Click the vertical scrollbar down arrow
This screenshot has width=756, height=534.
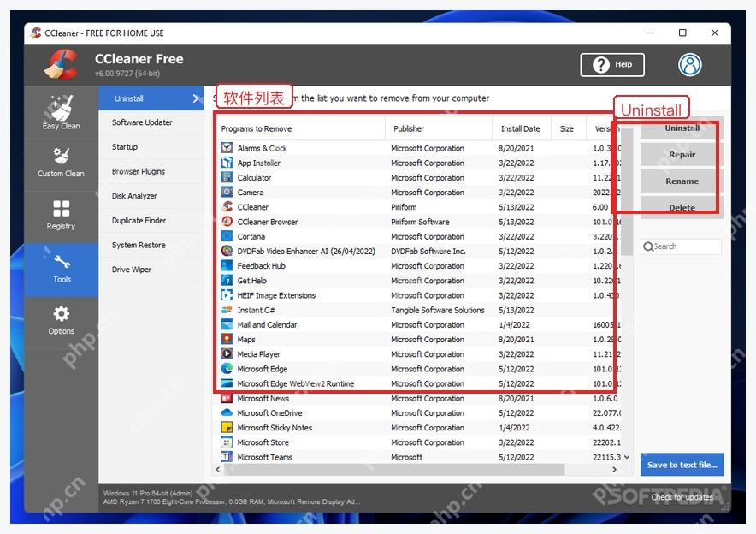[627, 457]
